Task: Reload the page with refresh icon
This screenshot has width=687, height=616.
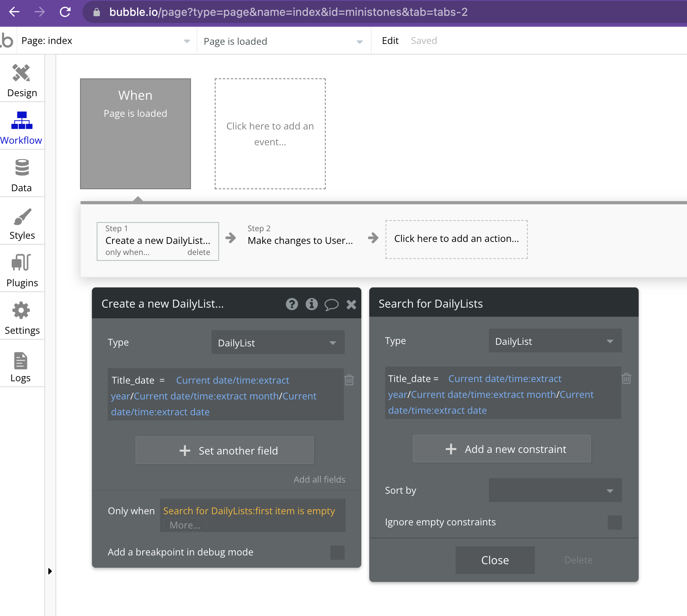Action: point(65,12)
